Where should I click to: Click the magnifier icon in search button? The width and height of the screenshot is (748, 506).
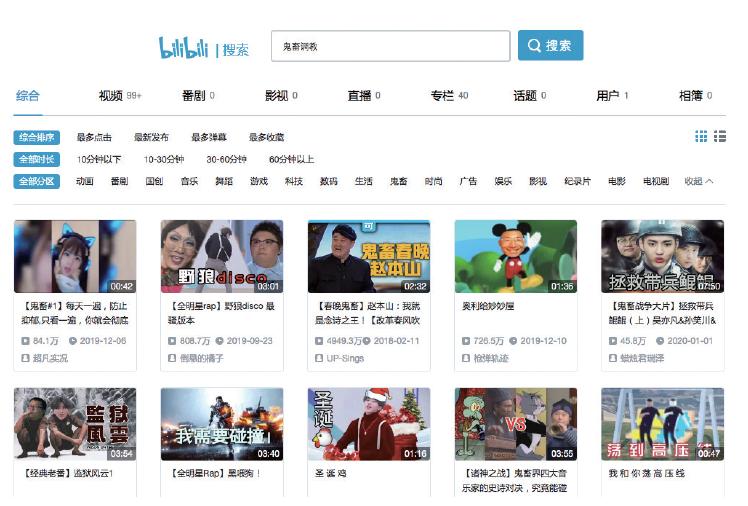534,46
